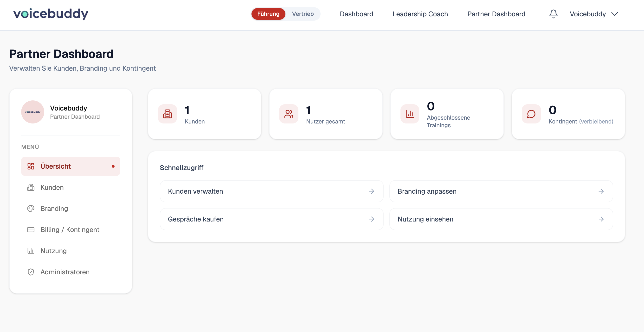Navigate to Dashboard in the top menu
The width and height of the screenshot is (644, 332).
tap(356, 14)
